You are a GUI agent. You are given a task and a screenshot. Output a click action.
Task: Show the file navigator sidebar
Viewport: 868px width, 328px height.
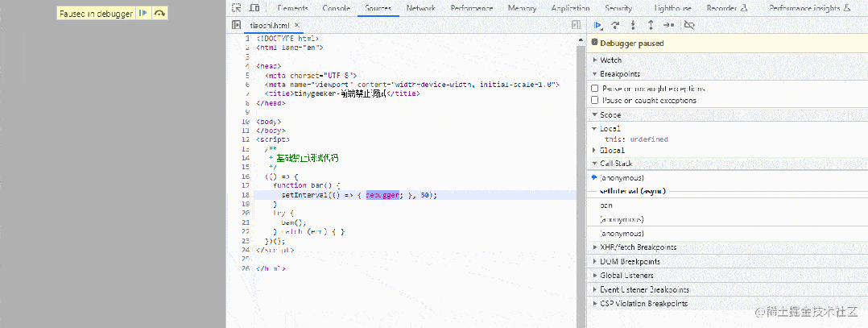coord(237,25)
